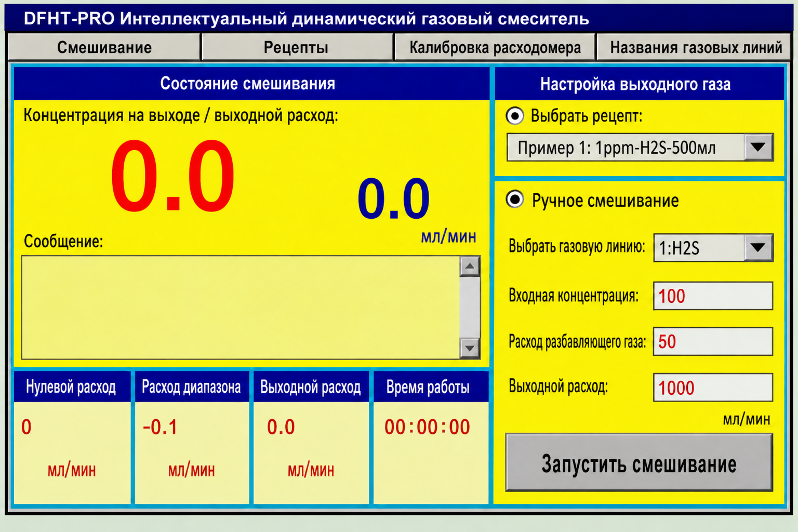Select the Выбрать рецепт radio button
Screen dimensions: 798x532
pyautogui.click(x=515, y=116)
